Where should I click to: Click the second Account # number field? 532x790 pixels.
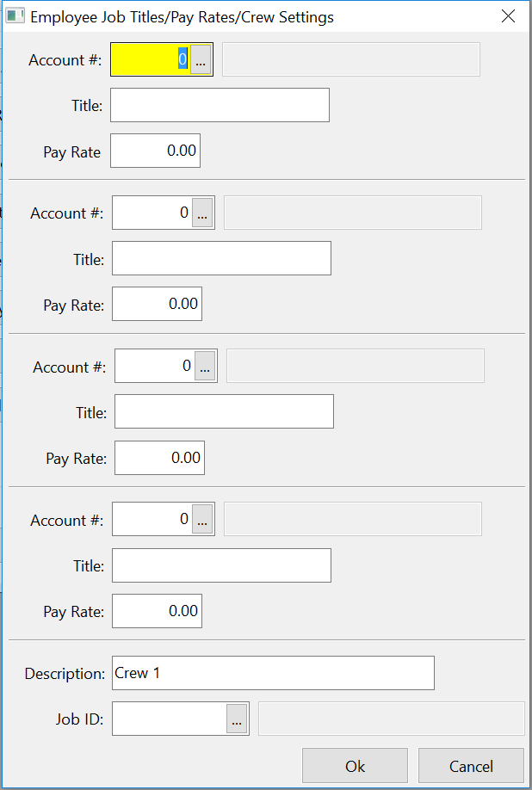tap(152, 213)
